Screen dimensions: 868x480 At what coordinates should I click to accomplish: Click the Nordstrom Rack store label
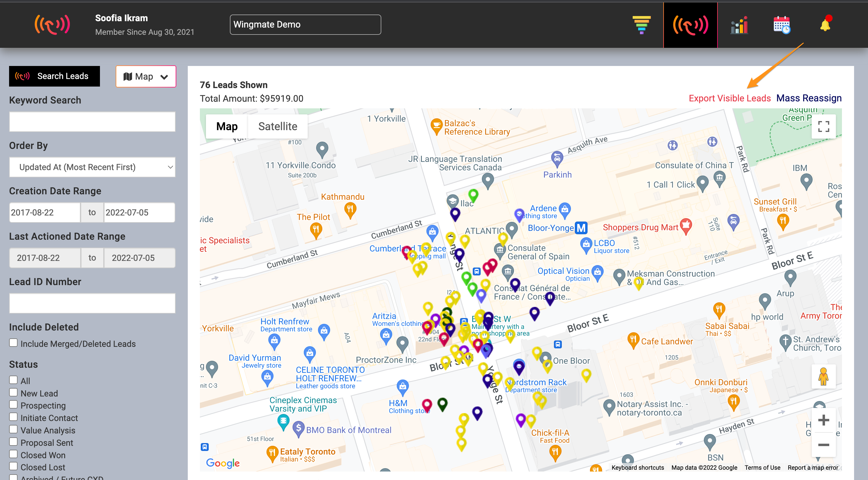[536, 386]
